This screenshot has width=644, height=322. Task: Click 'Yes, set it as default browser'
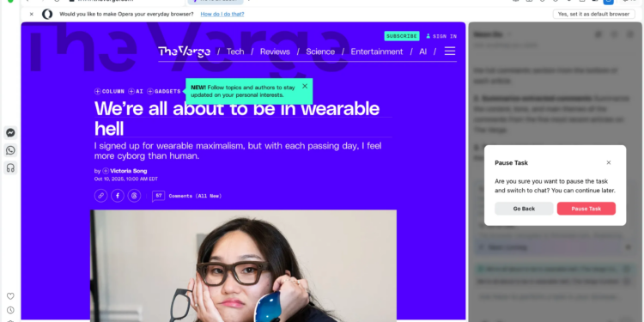pyautogui.click(x=593, y=14)
